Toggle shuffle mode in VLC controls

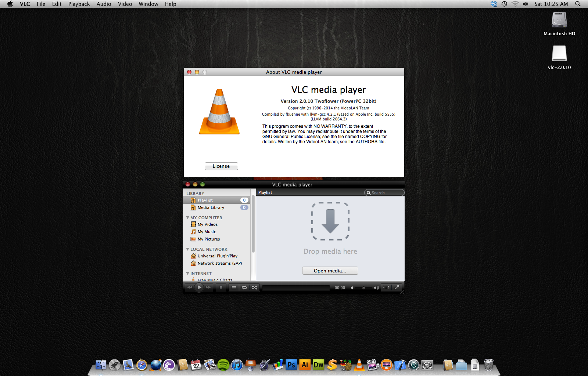pos(254,288)
